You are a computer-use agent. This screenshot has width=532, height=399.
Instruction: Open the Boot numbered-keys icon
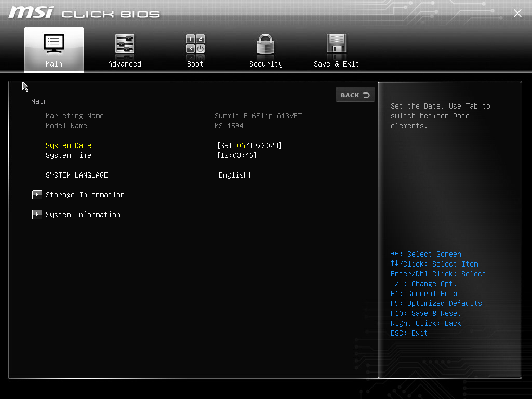coord(195,44)
